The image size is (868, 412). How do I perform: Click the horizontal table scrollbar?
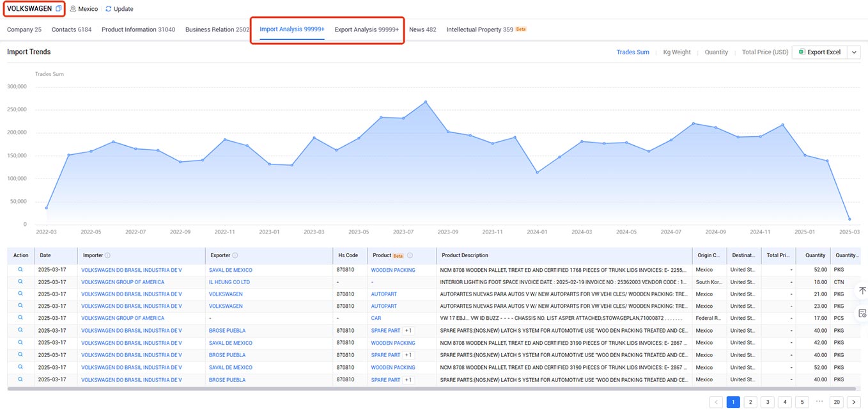431,388
